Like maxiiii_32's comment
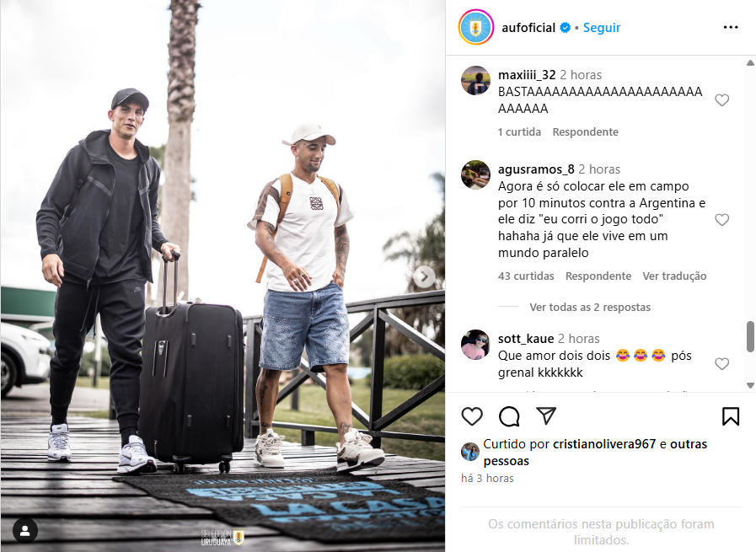 [x=721, y=99]
